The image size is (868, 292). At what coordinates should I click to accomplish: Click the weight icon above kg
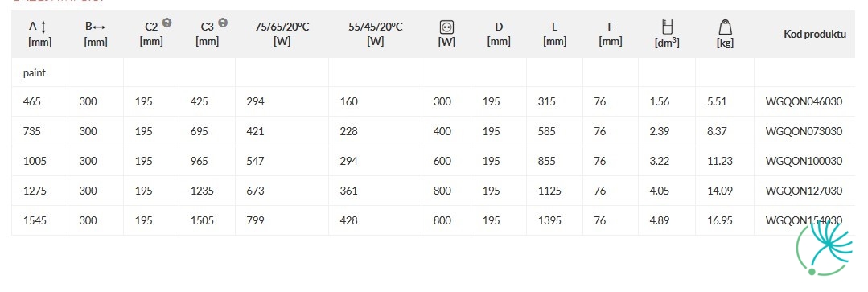pyautogui.click(x=725, y=27)
